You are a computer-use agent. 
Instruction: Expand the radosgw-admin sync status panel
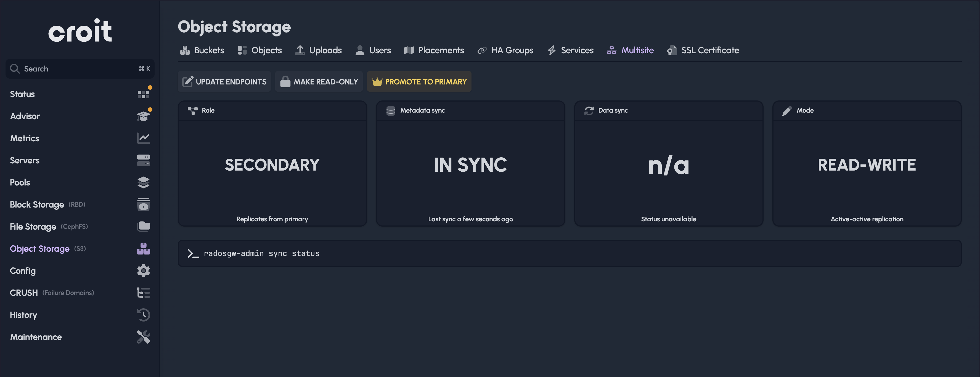(570, 253)
